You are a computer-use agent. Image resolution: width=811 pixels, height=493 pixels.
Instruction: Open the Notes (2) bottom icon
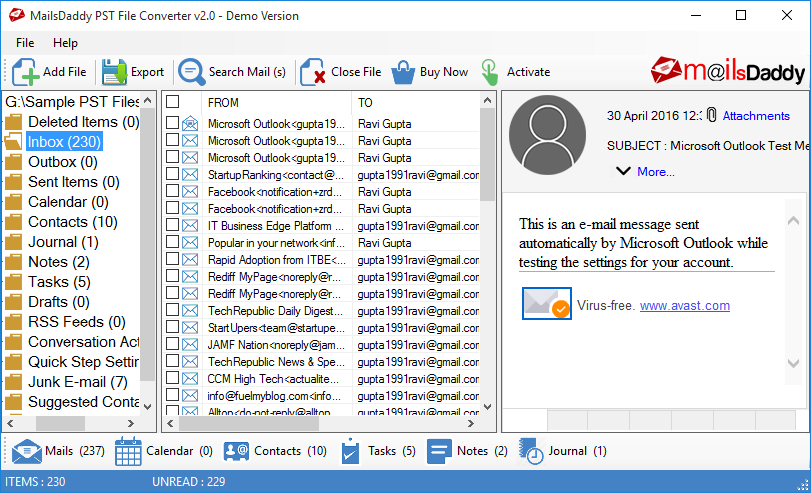tap(439, 451)
